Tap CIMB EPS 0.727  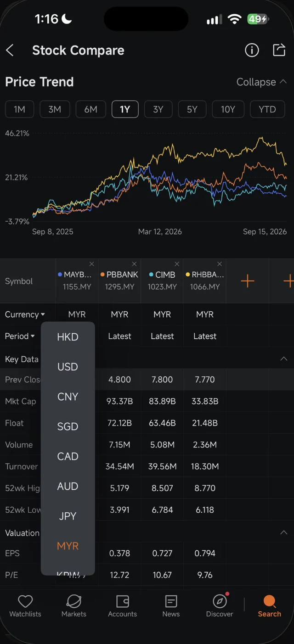pos(162,553)
